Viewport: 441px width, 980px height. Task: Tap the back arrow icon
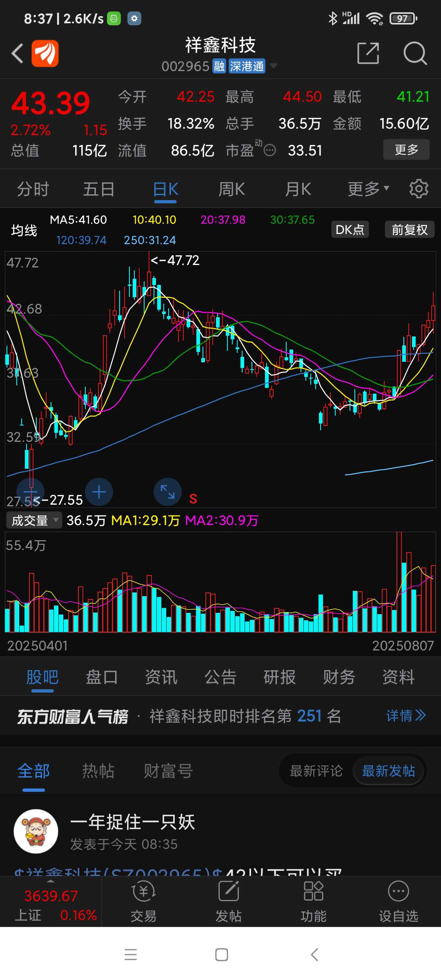pos(17,53)
